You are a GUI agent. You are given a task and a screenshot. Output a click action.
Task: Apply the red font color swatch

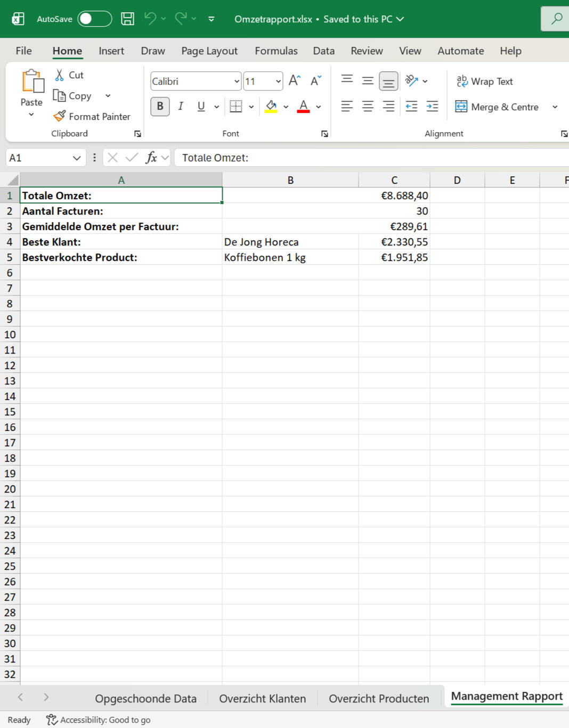coord(304,107)
